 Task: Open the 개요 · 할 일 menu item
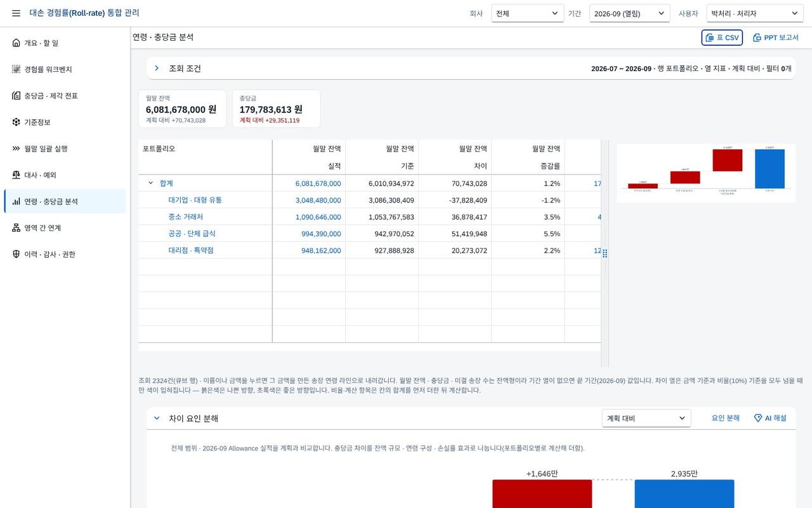65,43
